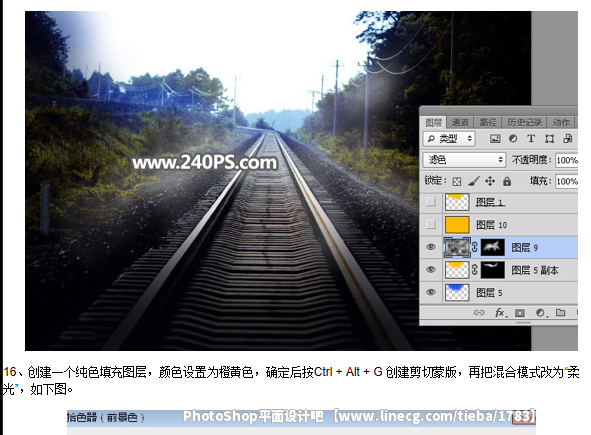Toggle lock position move icon
The image size is (591, 435).
[490, 181]
